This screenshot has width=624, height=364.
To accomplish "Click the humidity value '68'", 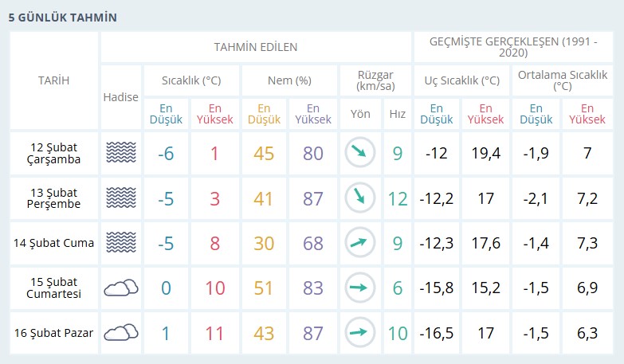I will tap(312, 244).
